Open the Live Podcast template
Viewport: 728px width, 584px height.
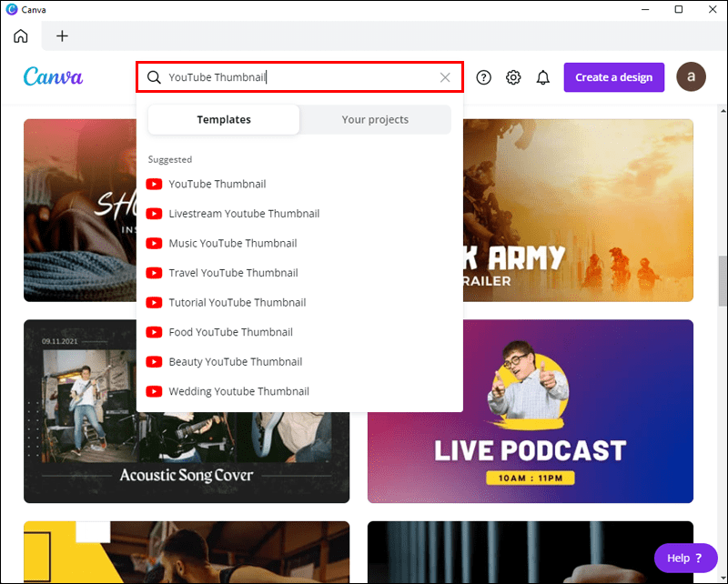[531, 411]
